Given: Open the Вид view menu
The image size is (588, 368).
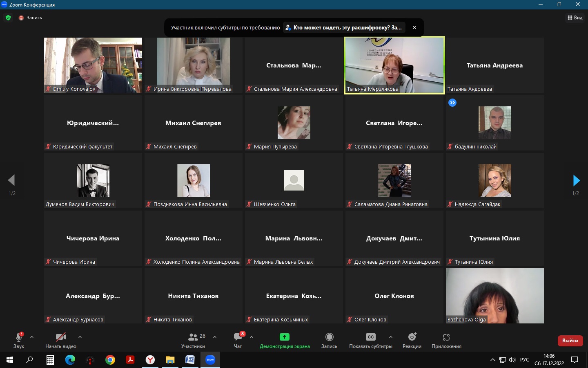Looking at the screenshot, I should pyautogui.click(x=575, y=18).
